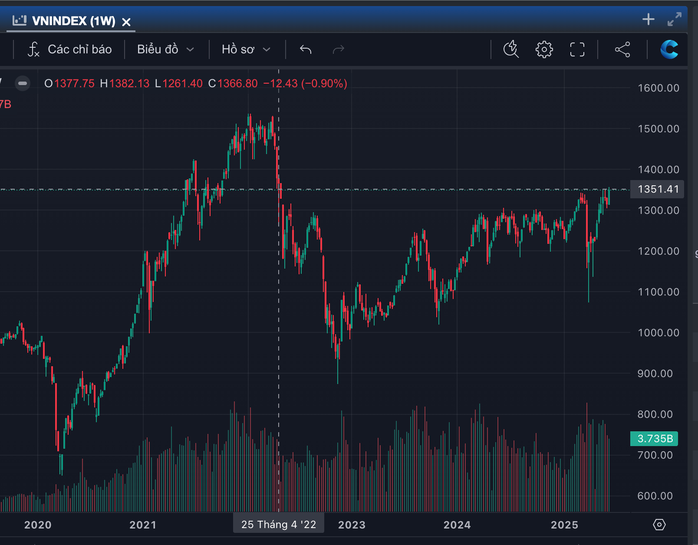
Task: Open chart settings gear in top toolbar
Action: 544,49
